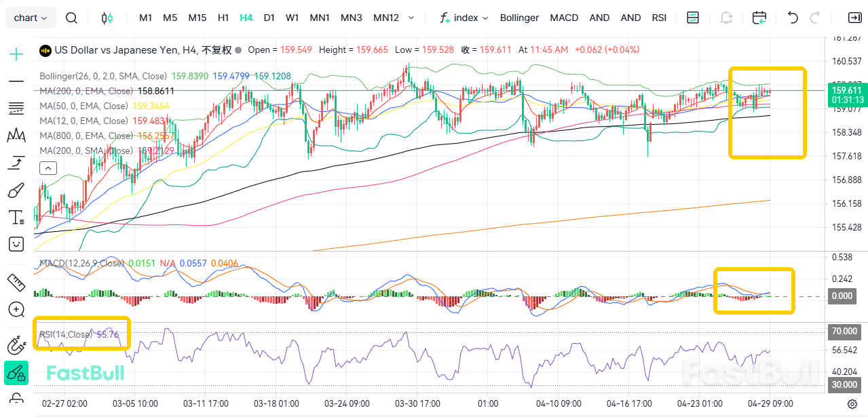Switch to the D1 timeframe

[x=269, y=18]
